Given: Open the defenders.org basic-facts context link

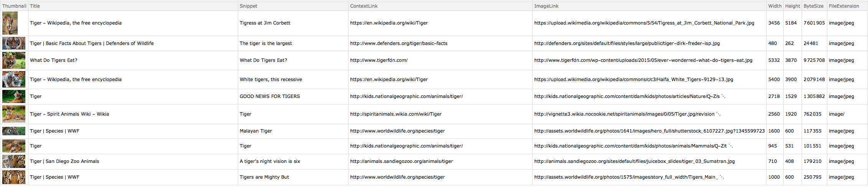Looking at the screenshot, I should click(399, 43).
